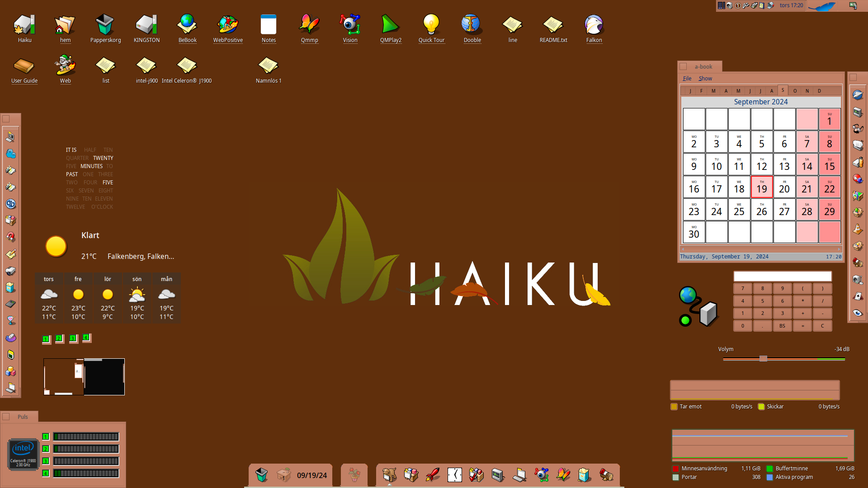Open the clock icon in the bottom dock
This screenshot has width=868, height=488.
tap(454, 474)
